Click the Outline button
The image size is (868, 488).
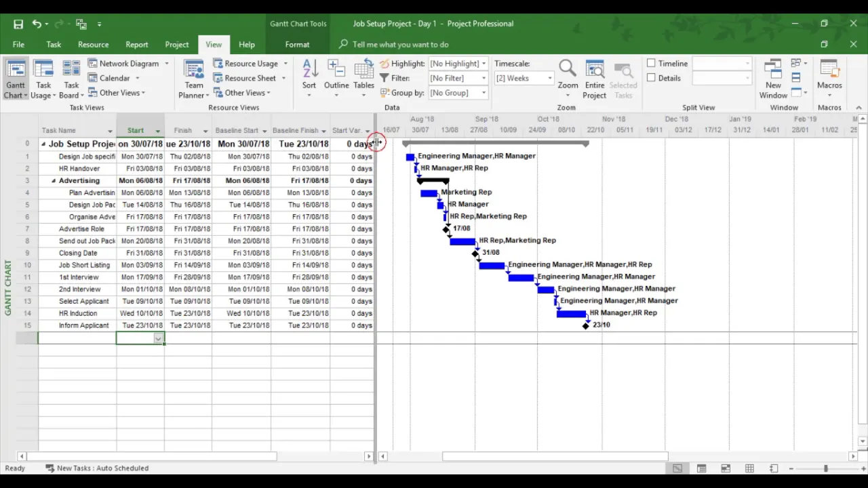(x=336, y=78)
